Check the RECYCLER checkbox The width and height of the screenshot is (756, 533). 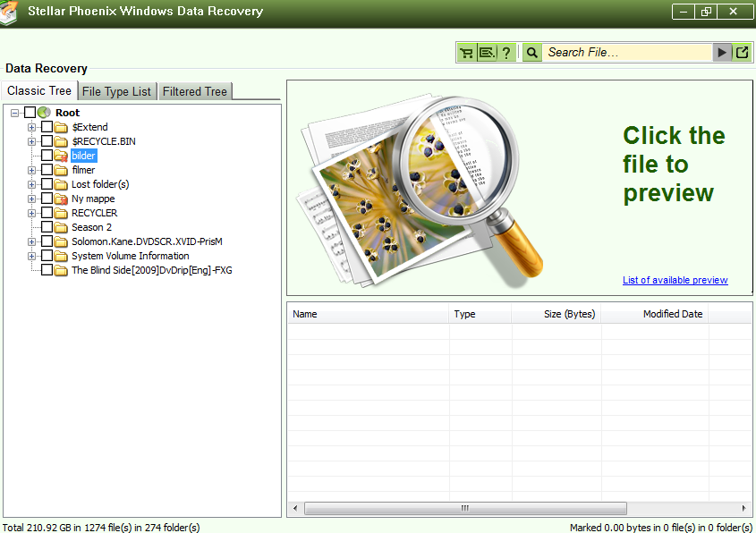pos(47,213)
